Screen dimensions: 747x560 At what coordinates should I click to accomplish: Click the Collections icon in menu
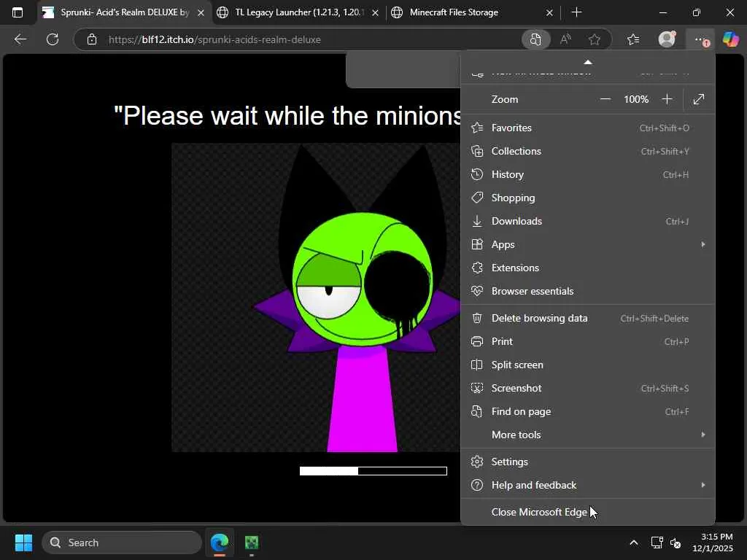pos(477,151)
